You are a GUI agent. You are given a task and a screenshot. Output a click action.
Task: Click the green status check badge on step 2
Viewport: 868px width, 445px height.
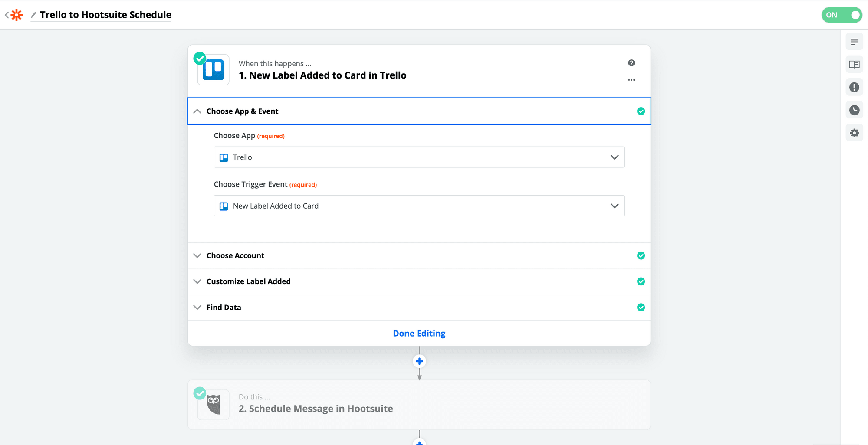pyautogui.click(x=200, y=393)
